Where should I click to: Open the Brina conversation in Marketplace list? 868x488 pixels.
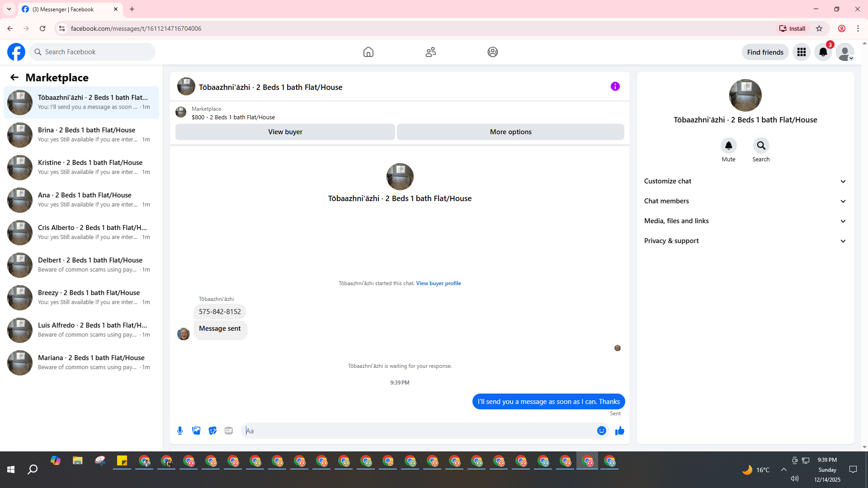[x=81, y=135]
